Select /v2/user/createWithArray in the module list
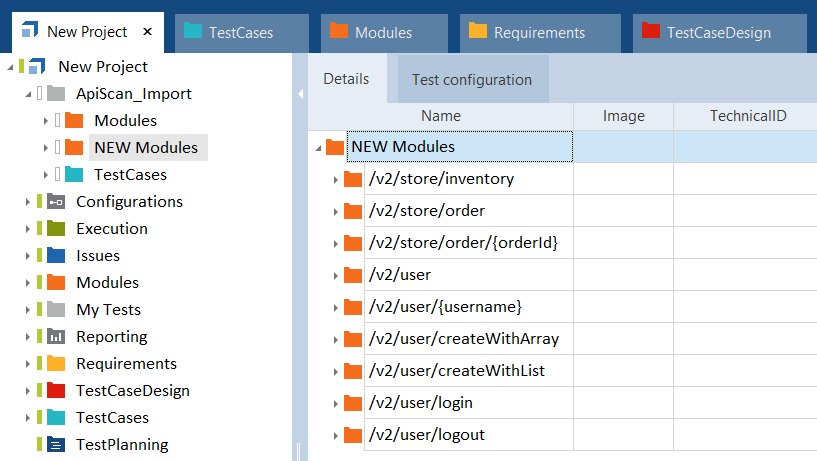The height and width of the screenshot is (461, 817). (463, 339)
